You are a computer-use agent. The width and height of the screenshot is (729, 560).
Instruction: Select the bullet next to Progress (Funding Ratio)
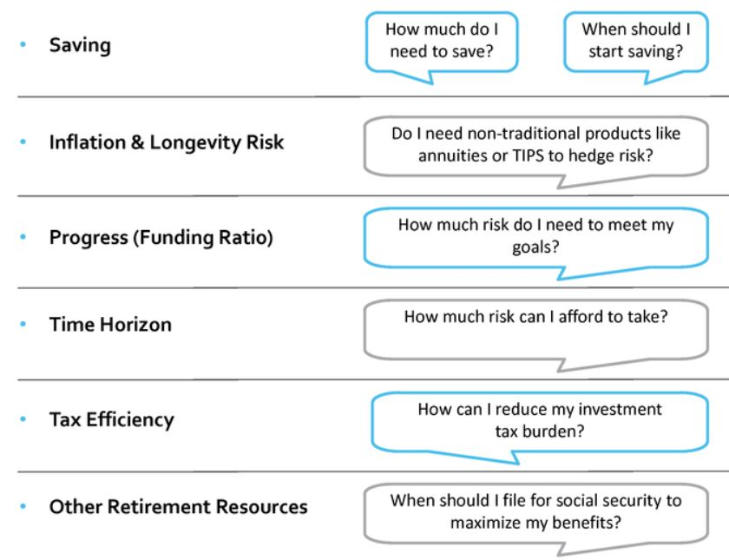click(x=23, y=238)
